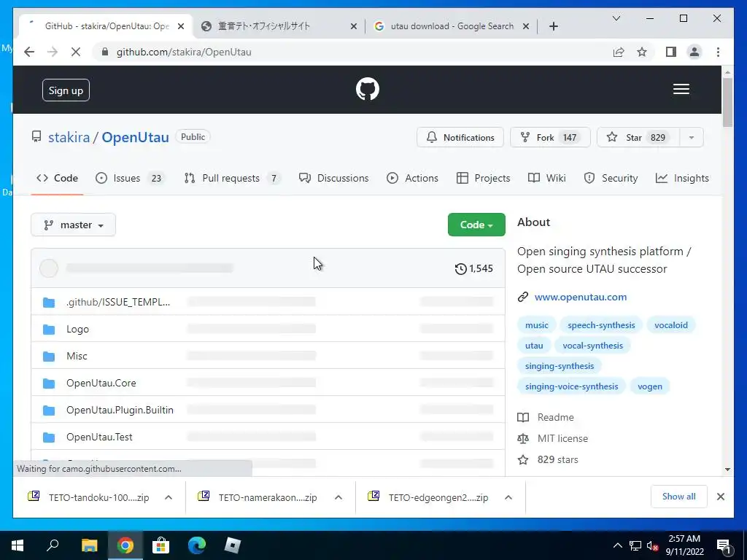This screenshot has height=560, width=747.
Task: Open the Logo folder
Action: [77, 329]
